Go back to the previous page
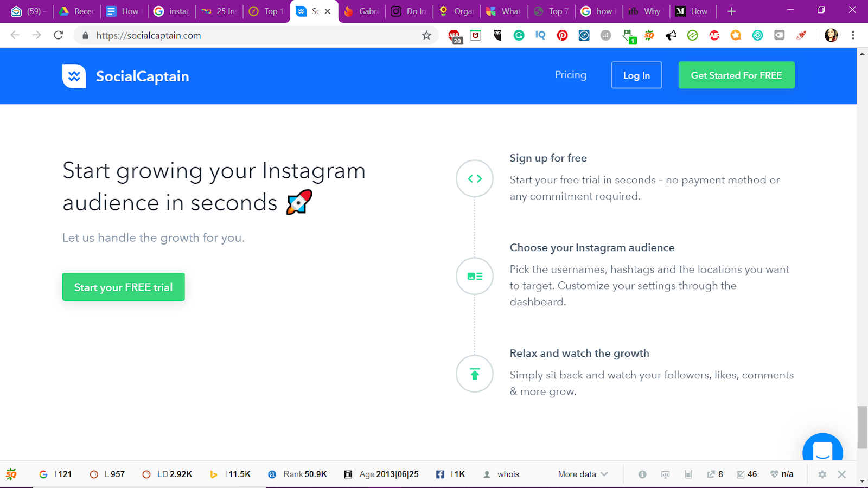Screen dimensions: 868x488 click(15, 35)
